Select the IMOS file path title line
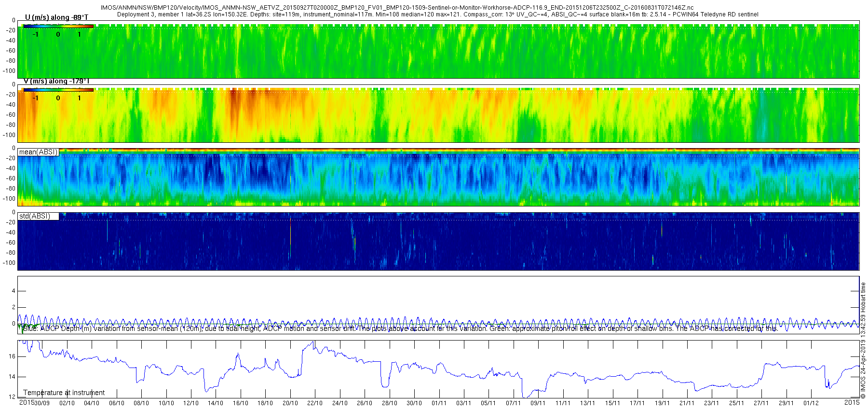 click(397, 8)
